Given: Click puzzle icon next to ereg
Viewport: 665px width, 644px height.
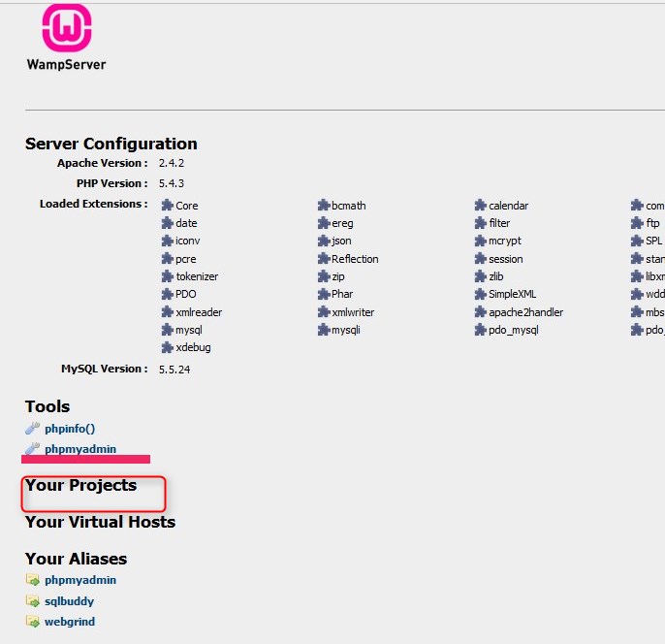Looking at the screenshot, I should click(324, 223).
